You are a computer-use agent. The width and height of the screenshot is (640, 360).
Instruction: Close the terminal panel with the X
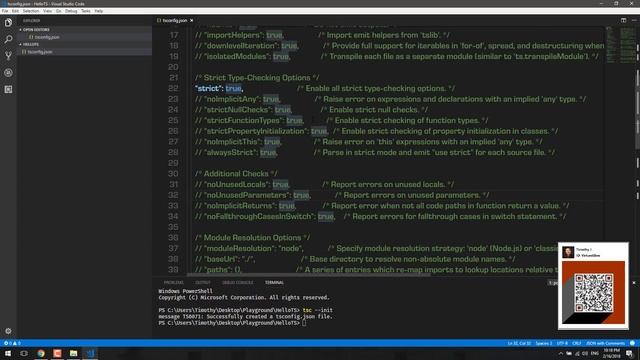pyautogui.click(x=634, y=282)
